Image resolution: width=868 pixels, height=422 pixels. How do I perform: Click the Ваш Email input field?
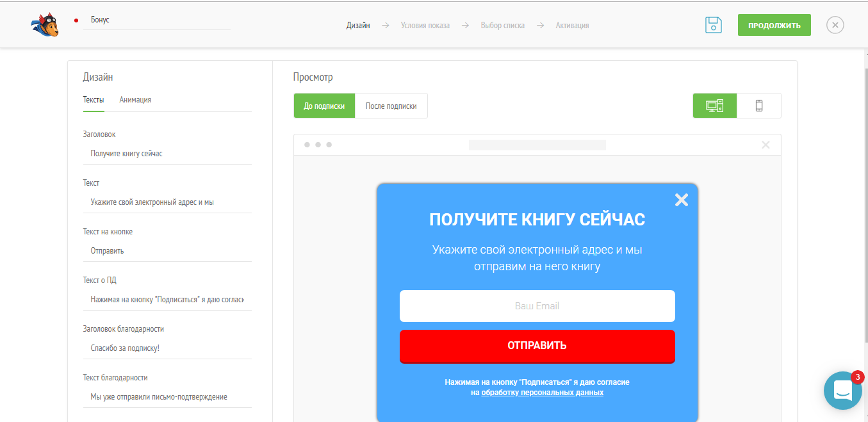pyautogui.click(x=537, y=306)
